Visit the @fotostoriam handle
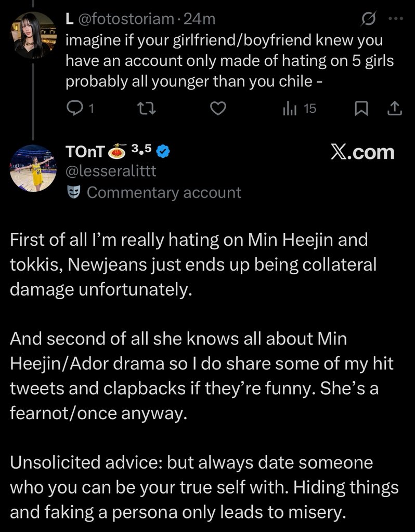Viewport: 415px width, 532px height. click(126, 19)
